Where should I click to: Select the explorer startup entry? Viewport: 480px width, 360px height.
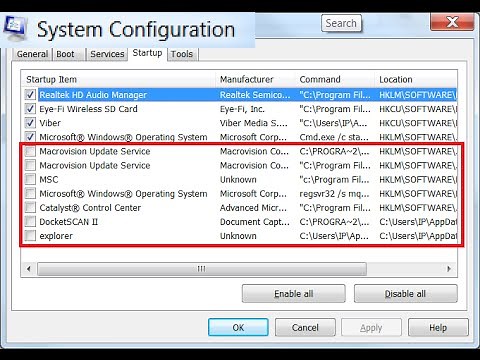tap(56, 236)
